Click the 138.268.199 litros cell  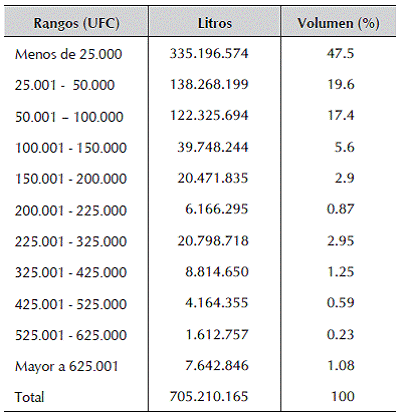209,84
